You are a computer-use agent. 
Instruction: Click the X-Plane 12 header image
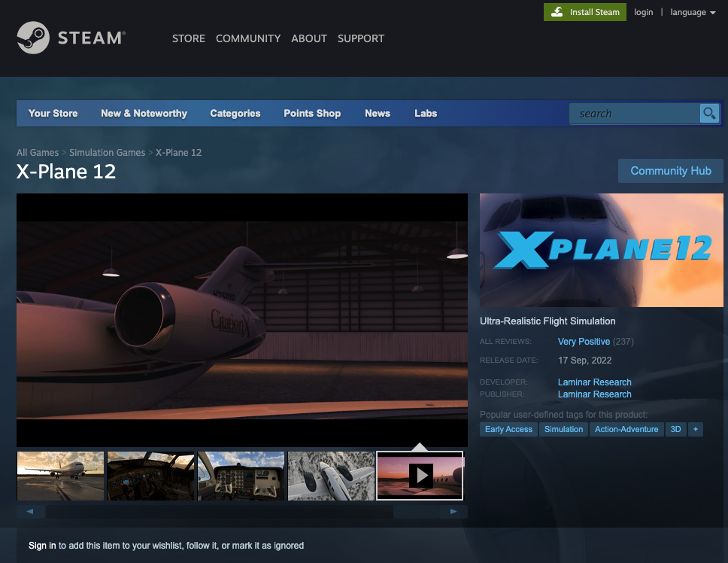(601, 250)
